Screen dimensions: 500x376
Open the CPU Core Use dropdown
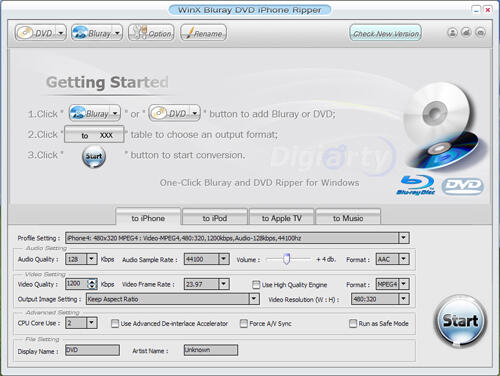[x=91, y=323]
